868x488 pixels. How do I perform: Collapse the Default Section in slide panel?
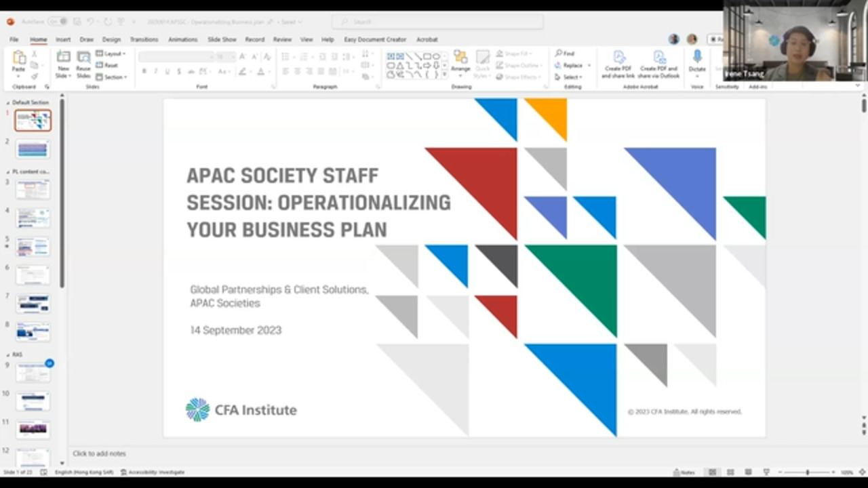tap(8, 102)
